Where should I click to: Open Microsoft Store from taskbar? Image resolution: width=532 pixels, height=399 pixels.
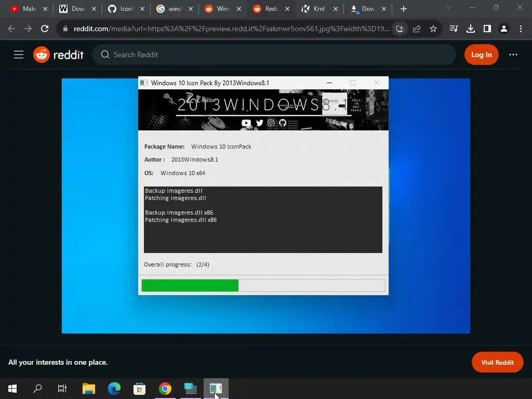[x=139, y=389]
